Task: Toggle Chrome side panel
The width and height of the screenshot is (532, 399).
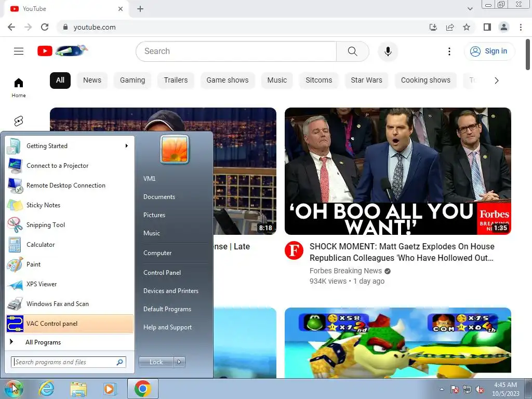Action: click(487, 27)
